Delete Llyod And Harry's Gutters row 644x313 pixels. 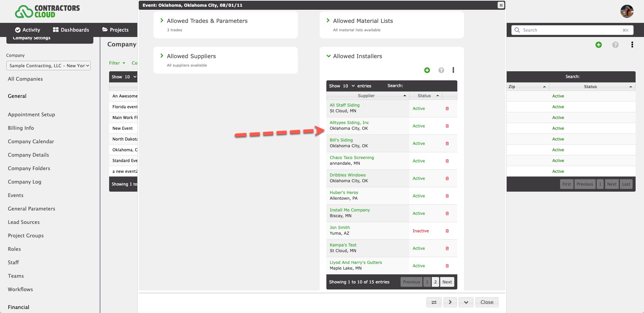pos(447,266)
